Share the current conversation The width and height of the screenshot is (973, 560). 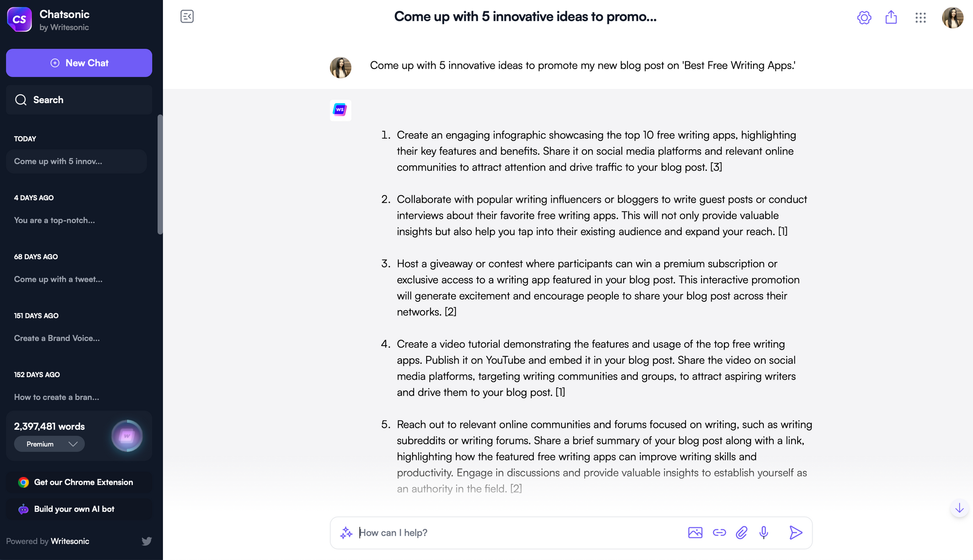click(x=891, y=17)
